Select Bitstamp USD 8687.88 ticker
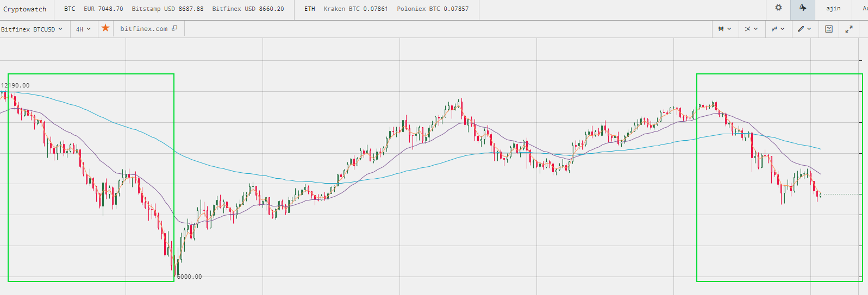This screenshot has height=295, width=868. click(167, 9)
